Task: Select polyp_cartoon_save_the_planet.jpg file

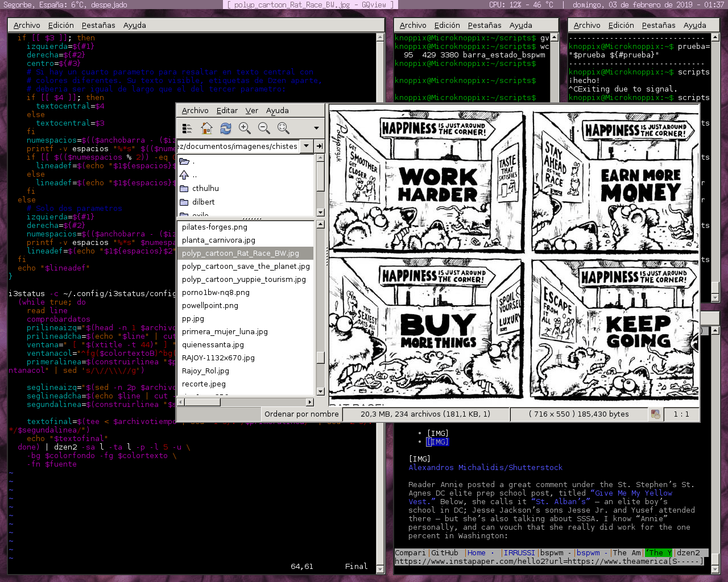Action: point(246,266)
